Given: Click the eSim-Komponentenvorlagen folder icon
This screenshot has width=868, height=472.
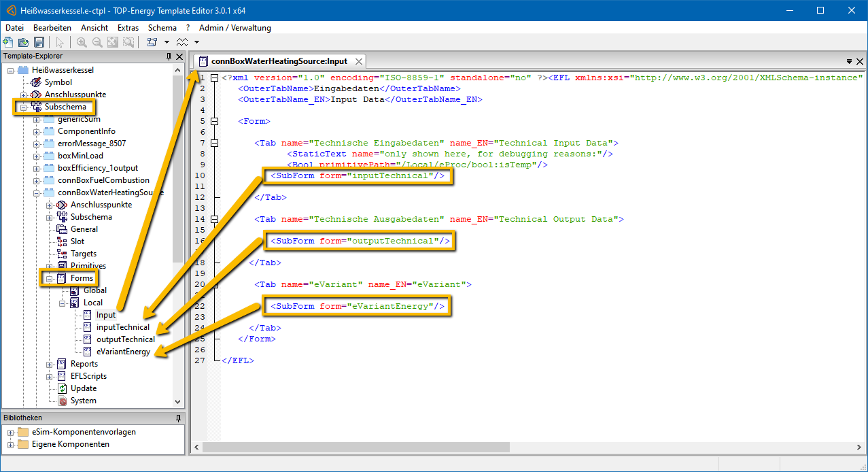Looking at the screenshot, I should pos(24,432).
